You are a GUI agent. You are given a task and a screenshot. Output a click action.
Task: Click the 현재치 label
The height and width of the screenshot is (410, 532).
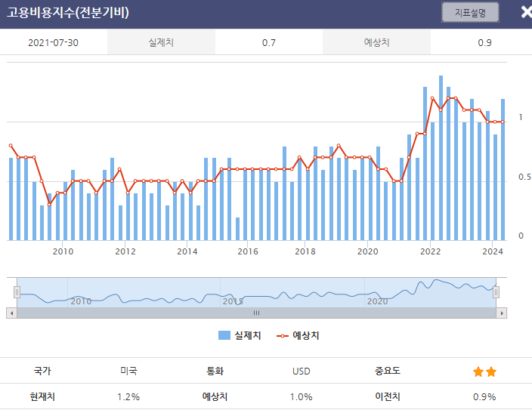point(42,396)
